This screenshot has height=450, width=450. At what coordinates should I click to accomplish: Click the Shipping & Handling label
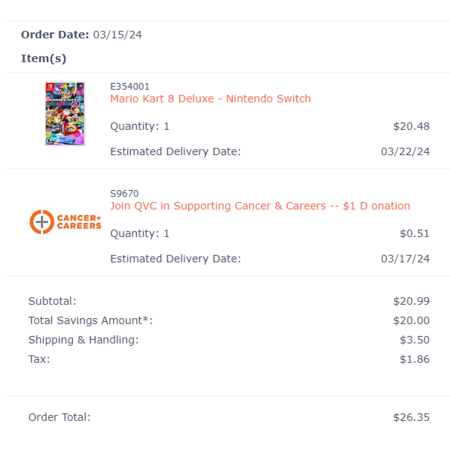(83, 340)
